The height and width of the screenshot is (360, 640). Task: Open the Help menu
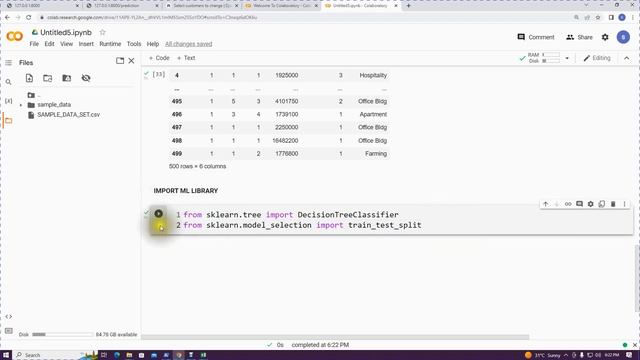pyautogui.click(x=153, y=44)
